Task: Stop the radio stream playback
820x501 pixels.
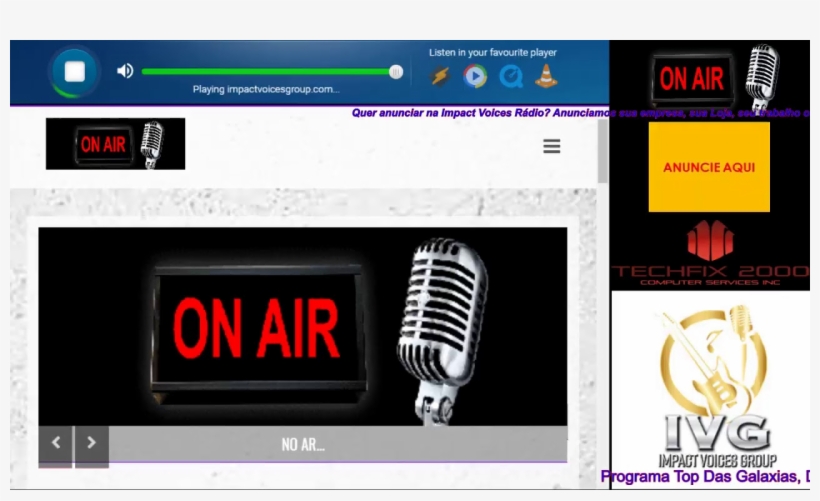Action: [x=74, y=71]
